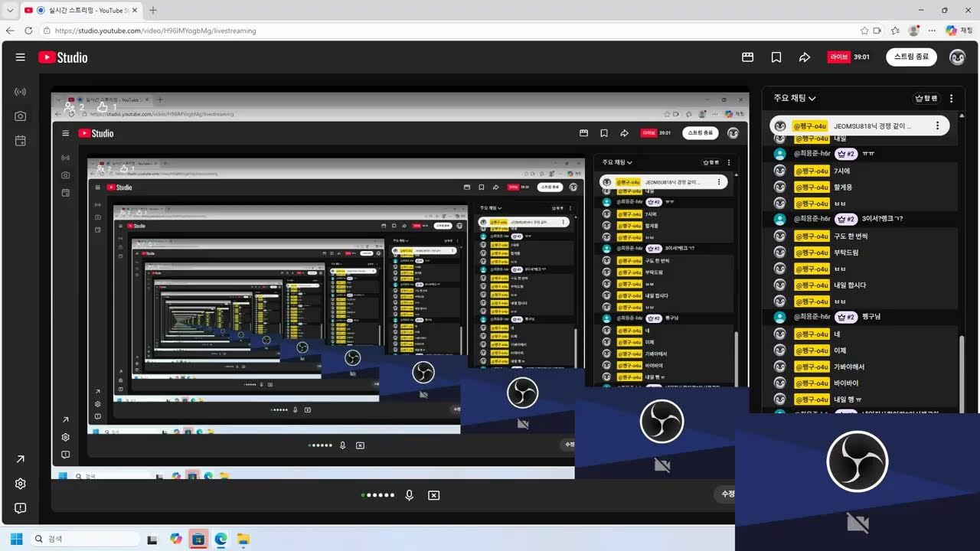Viewport: 980px width, 551px height.
Task: Click the outermost chat message 내일 합시다
Action: click(850, 285)
